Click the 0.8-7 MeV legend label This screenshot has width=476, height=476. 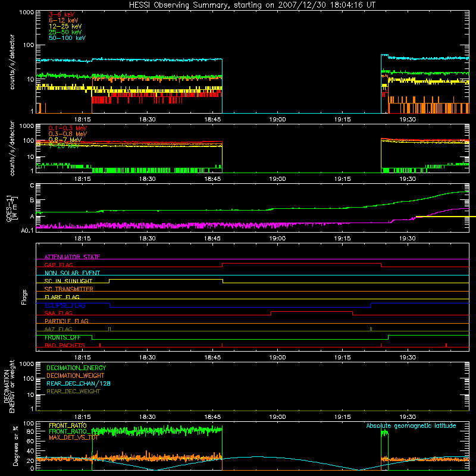click(65, 140)
